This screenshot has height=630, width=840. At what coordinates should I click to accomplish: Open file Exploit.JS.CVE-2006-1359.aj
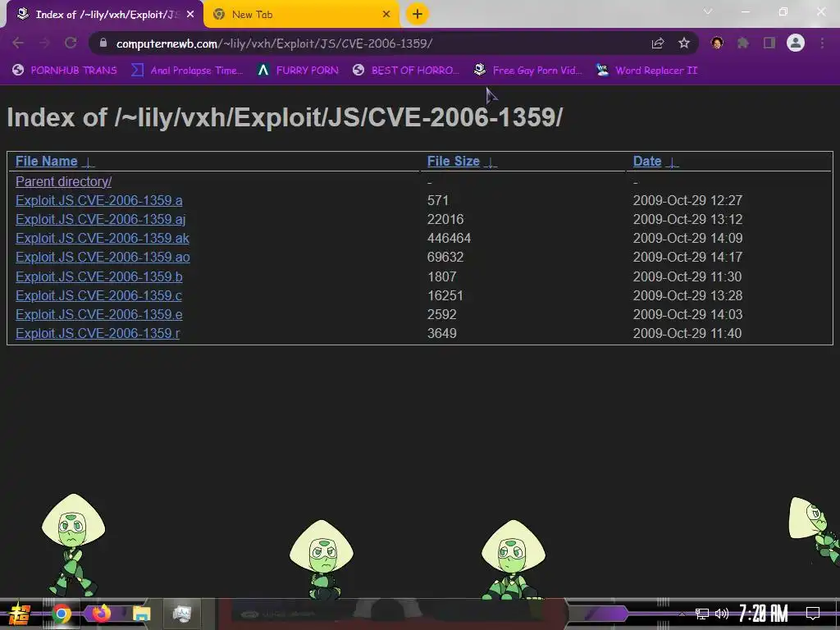pyautogui.click(x=101, y=219)
